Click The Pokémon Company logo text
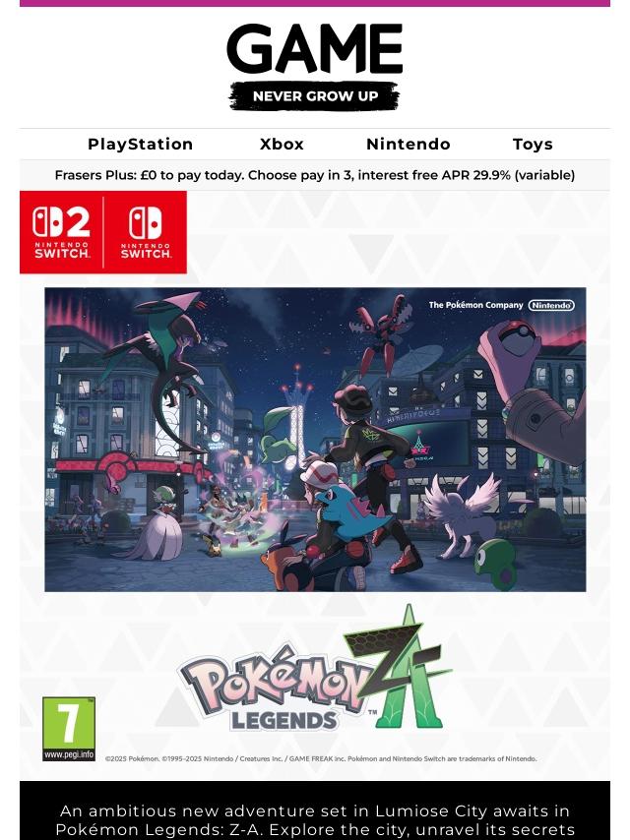The image size is (630, 840). coord(475,305)
